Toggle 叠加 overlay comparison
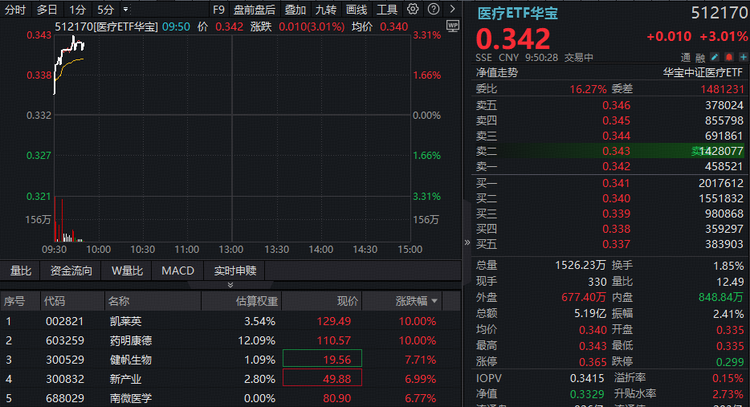This screenshot has width=750, height=407. (x=295, y=9)
